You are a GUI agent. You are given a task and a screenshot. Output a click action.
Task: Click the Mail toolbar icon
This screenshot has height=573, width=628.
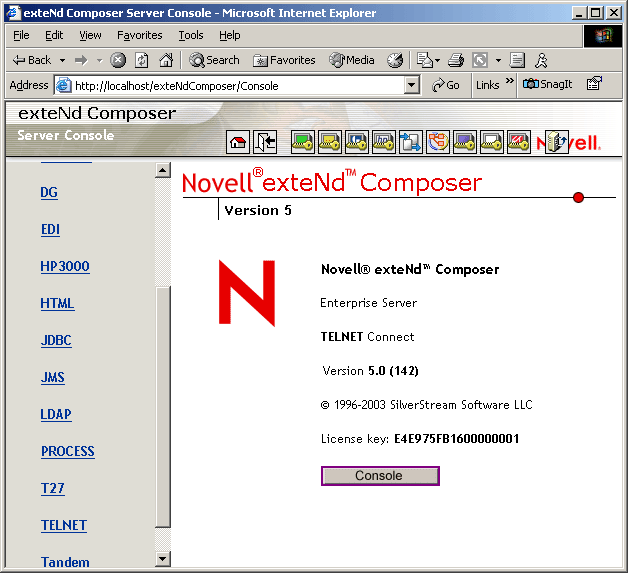[x=424, y=60]
